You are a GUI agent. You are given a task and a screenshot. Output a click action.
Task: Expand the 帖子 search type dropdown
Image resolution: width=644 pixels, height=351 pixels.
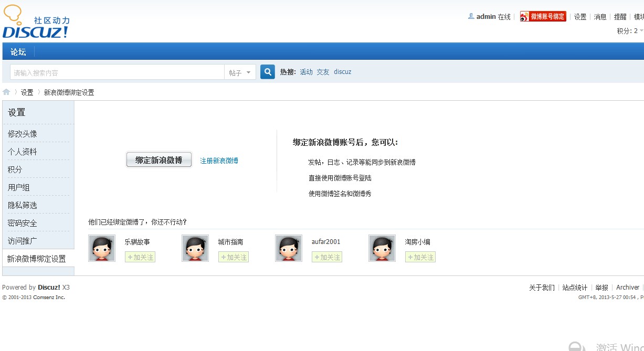point(240,72)
